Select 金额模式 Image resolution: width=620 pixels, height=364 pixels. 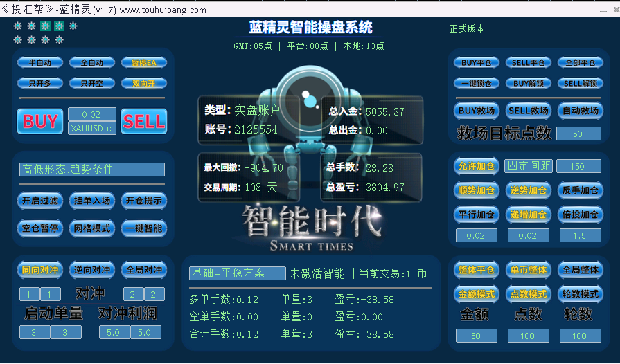point(477,294)
